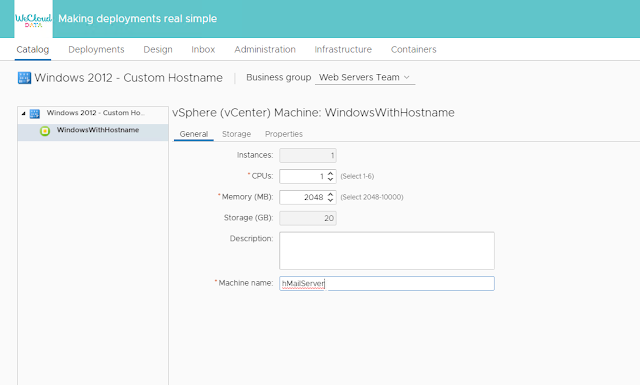
Task: Click the disabled Storage (GB) field
Action: pyautogui.click(x=308, y=218)
